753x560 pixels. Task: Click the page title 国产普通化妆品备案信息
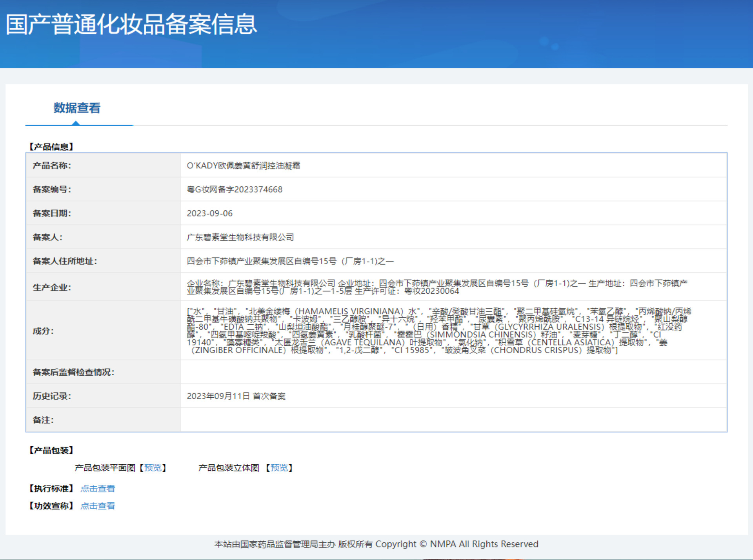tap(131, 24)
